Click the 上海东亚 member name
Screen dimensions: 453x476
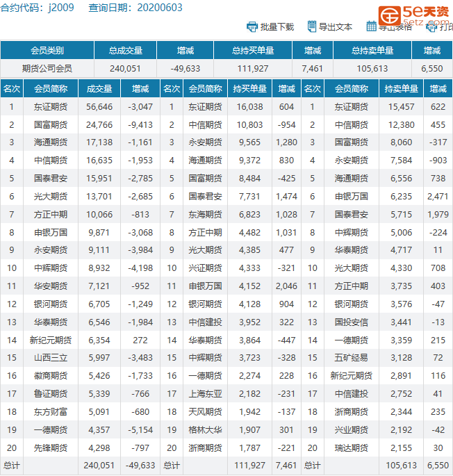click(x=205, y=394)
